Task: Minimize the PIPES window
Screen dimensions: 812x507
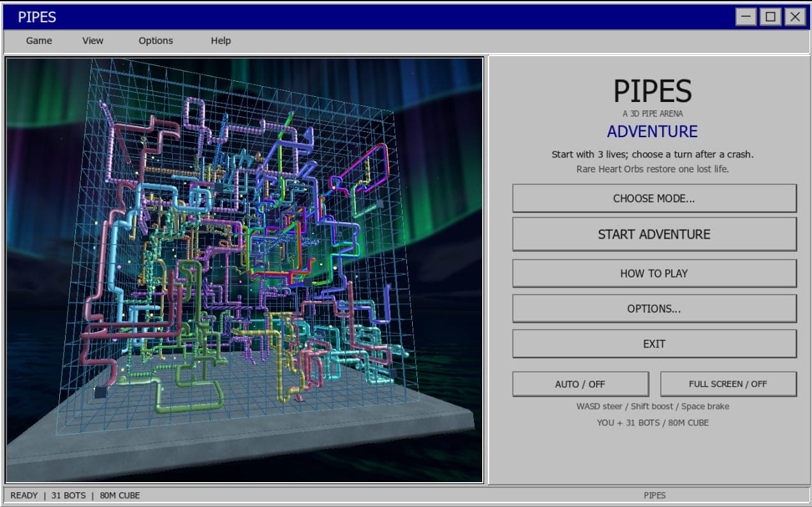Action: pyautogui.click(x=746, y=17)
